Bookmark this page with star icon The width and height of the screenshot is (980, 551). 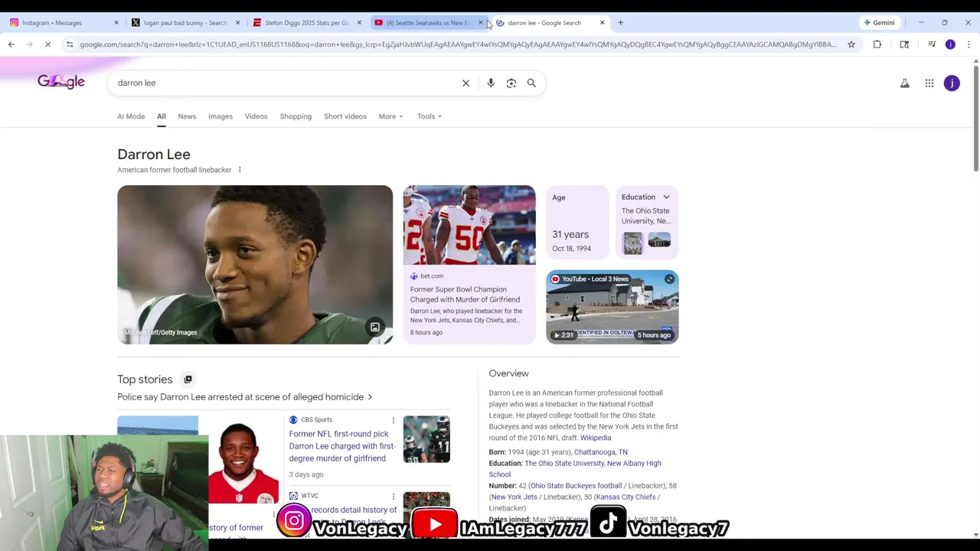pyautogui.click(x=851, y=44)
